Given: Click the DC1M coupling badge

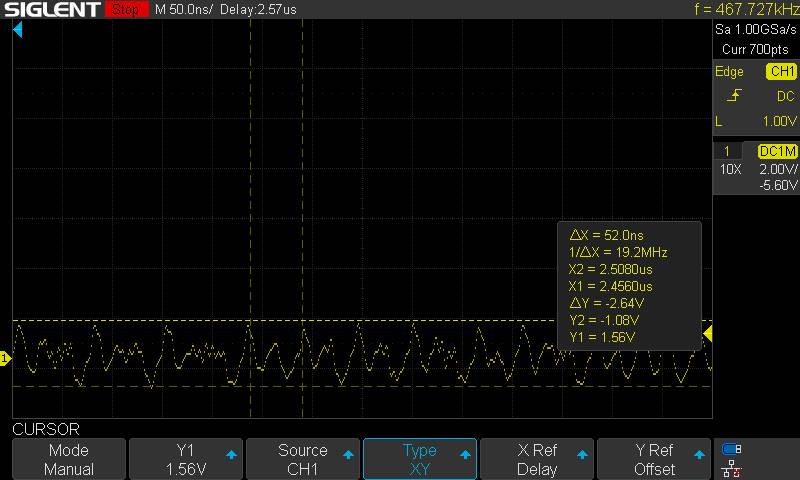Looking at the screenshot, I should 777,151.
